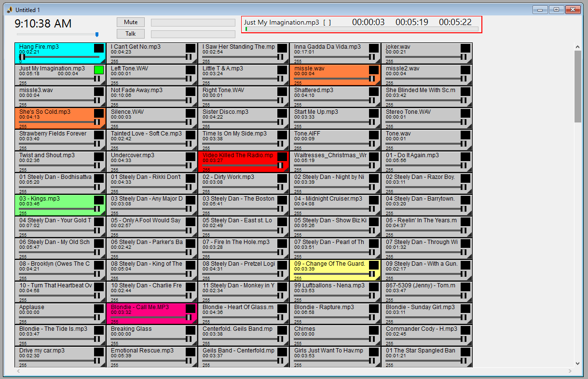The width and height of the screenshot is (588, 379).
Task: Click the black square on Video Killed The Radio
Action: pos(282,157)
